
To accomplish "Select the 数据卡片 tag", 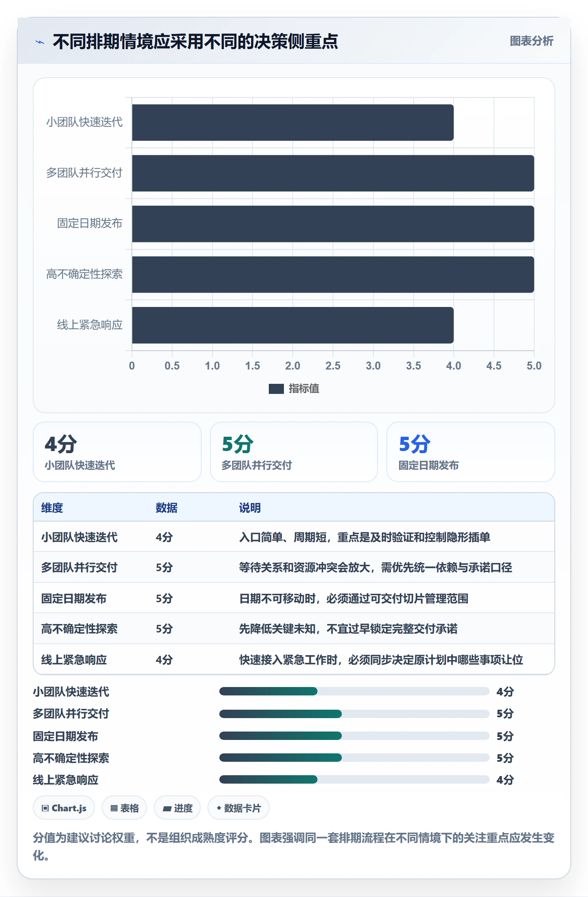I will (x=239, y=808).
